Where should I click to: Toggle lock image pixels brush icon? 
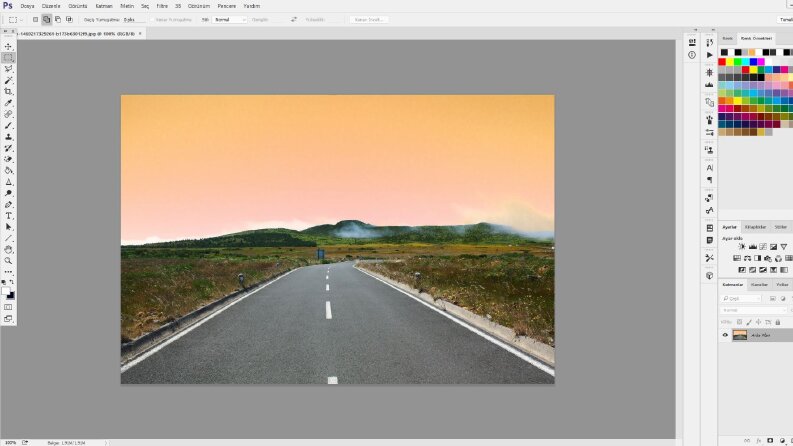749,322
